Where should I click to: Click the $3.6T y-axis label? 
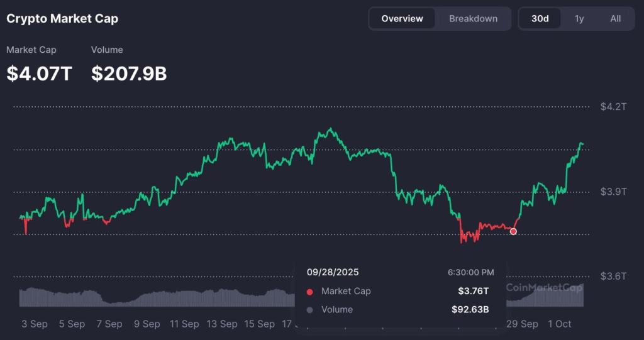click(613, 277)
